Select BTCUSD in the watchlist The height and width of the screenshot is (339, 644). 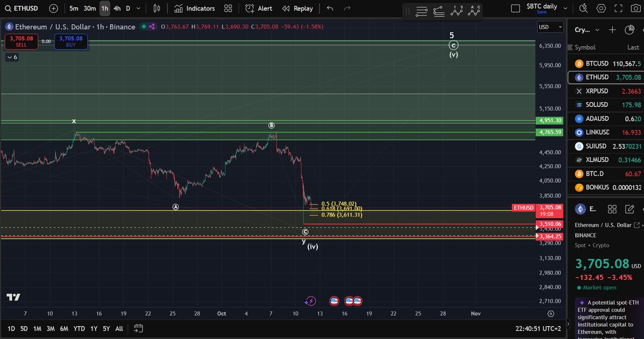(606, 64)
